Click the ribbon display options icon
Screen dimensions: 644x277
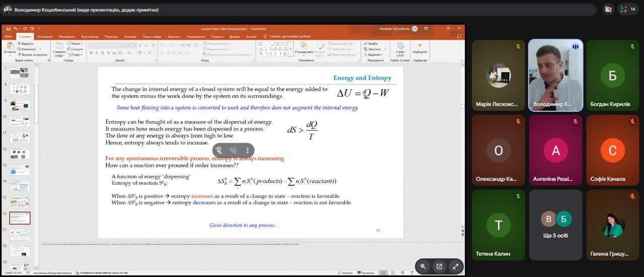[426, 28]
